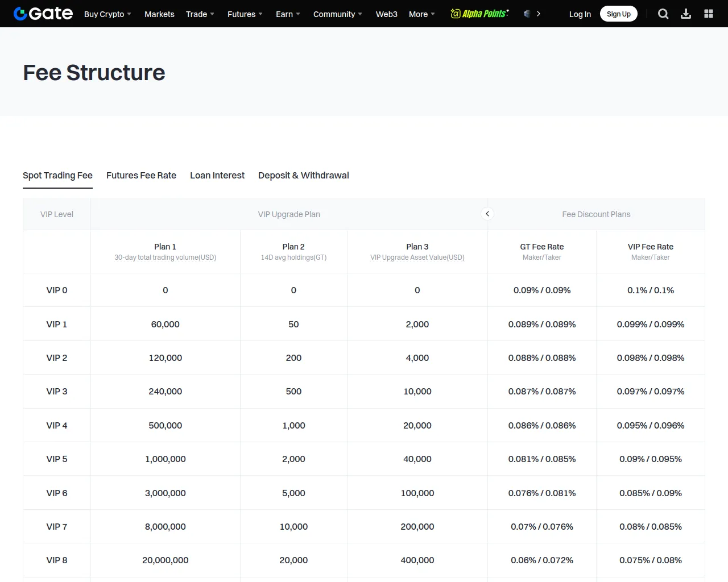Expand the Earn dropdown menu
The width and height of the screenshot is (728, 582).
pyautogui.click(x=288, y=14)
